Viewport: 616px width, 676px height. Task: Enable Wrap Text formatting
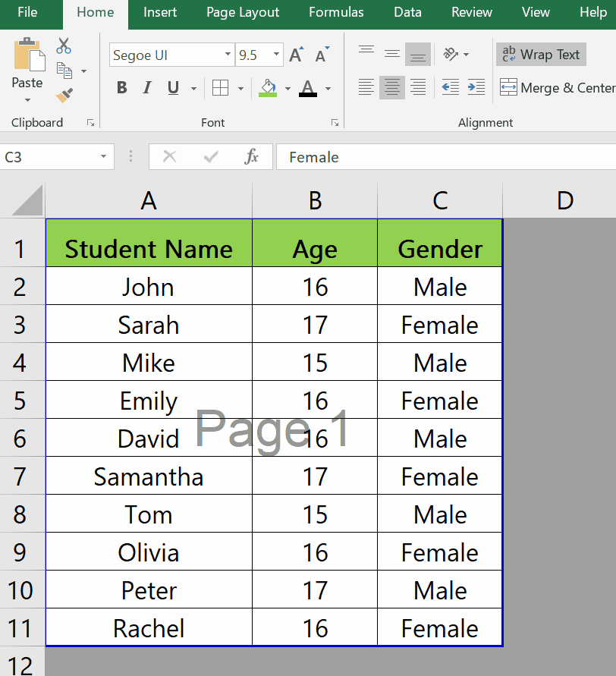coord(540,54)
